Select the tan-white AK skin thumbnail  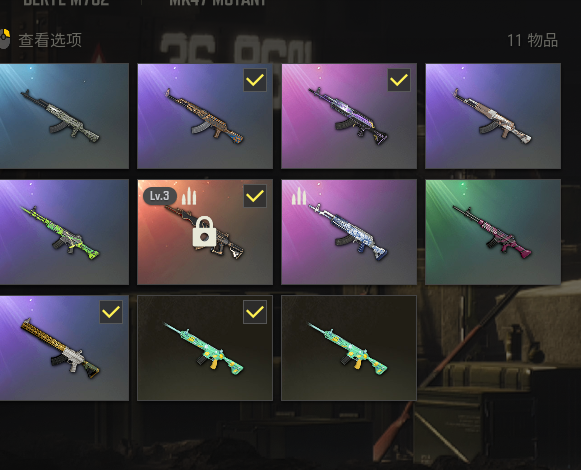pyautogui.click(x=493, y=116)
